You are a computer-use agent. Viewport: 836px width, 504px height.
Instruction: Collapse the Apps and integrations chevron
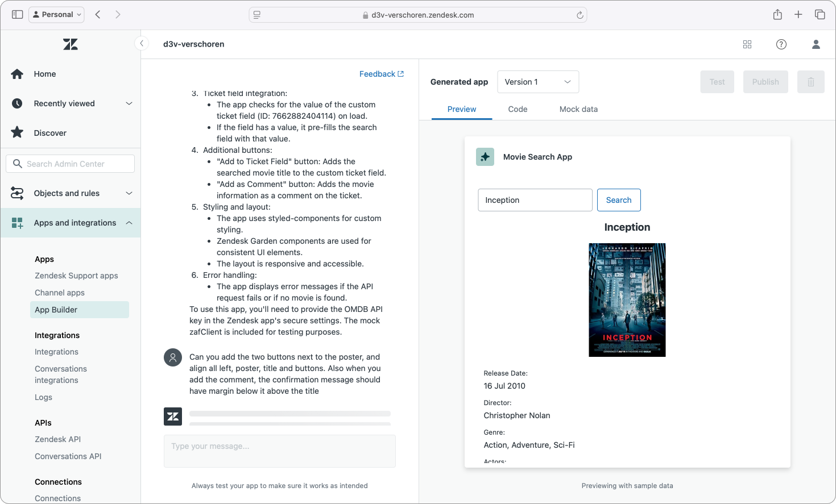click(129, 223)
